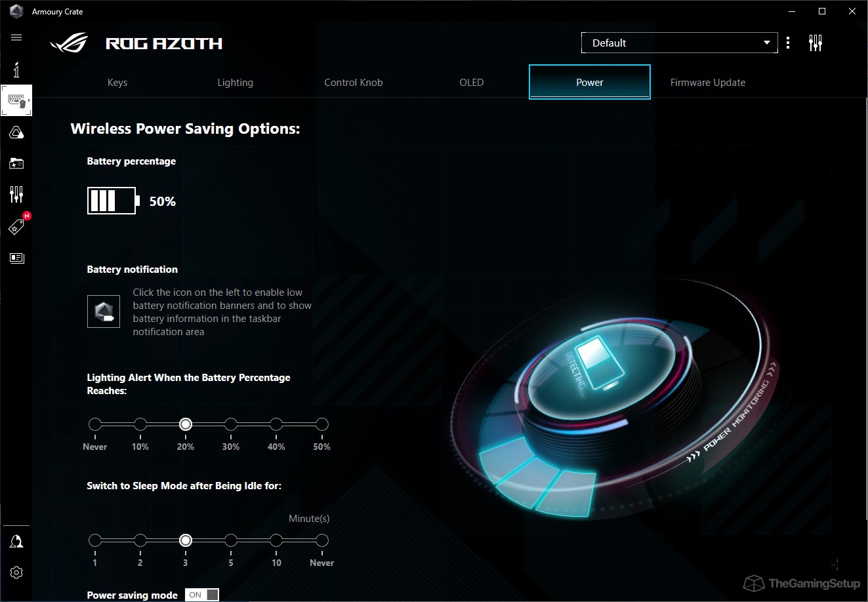Image resolution: width=868 pixels, height=602 pixels.
Task: Click the battery notification icon
Action: pos(104,311)
